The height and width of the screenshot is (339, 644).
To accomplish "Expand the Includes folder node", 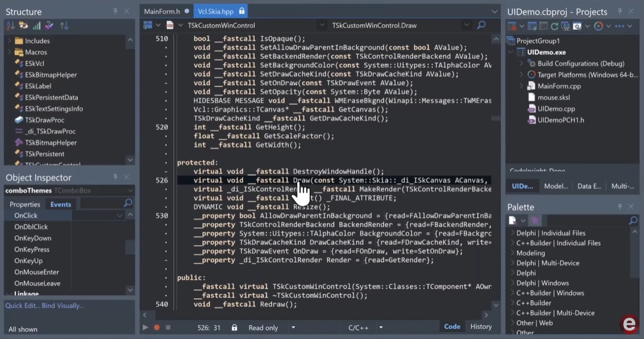I will [9, 41].
